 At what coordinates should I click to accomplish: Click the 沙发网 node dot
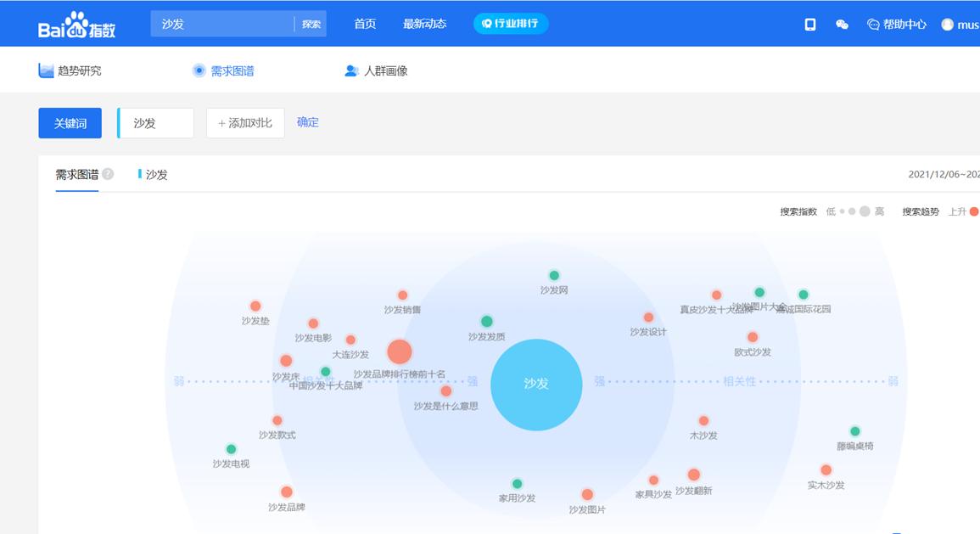[554, 275]
